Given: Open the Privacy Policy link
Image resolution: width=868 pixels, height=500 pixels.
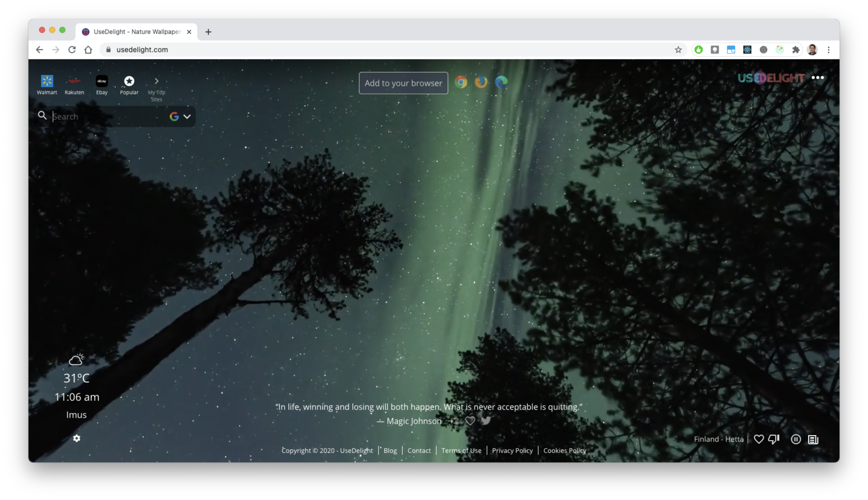Looking at the screenshot, I should click(x=512, y=451).
